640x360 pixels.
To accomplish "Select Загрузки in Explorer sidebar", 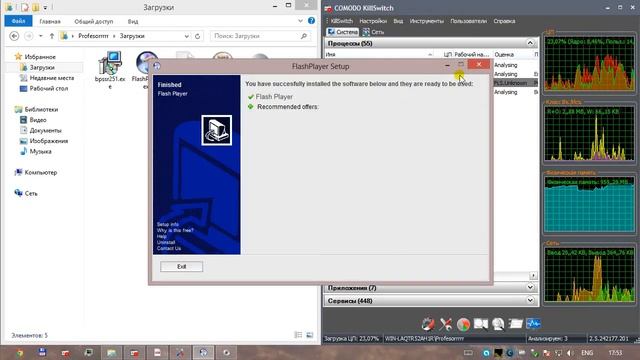I will 42,67.
